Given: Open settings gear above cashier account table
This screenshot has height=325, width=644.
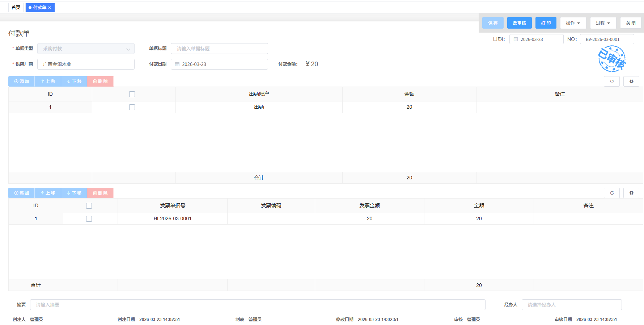Looking at the screenshot, I should (x=631, y=82).
